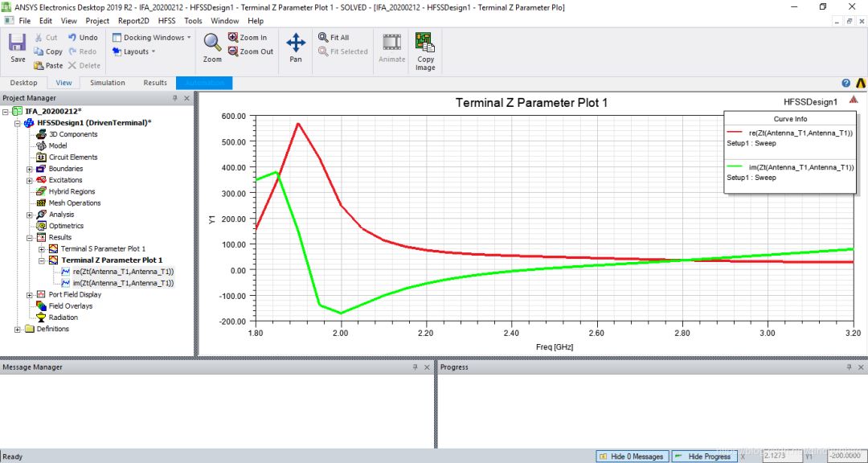Pin the Progress panel
The height and width of the screenshot is (463, 868).
pyautogui.click(x=850, y=367)
